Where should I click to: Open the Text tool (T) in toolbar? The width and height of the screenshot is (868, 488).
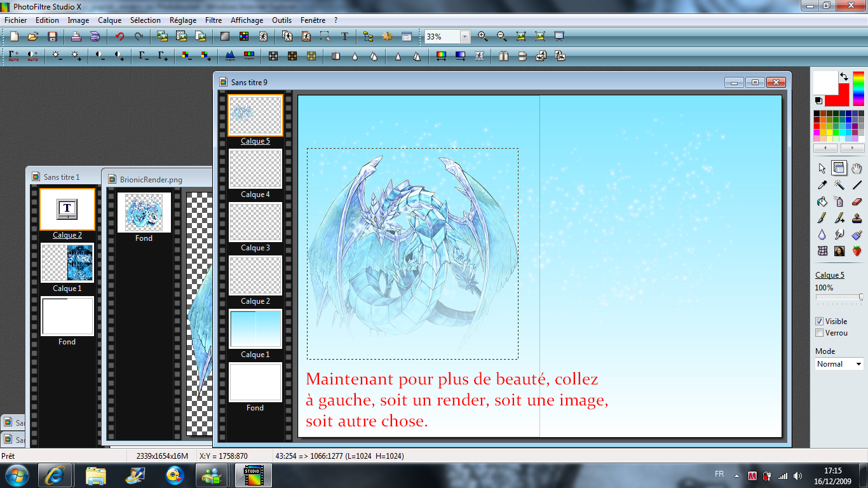click(x=345, y=37)
